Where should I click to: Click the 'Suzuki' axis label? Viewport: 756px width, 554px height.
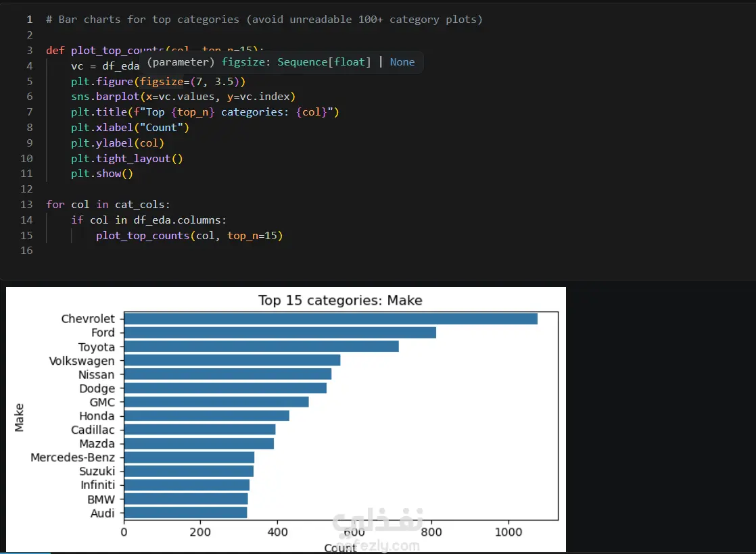coord(97,472)
